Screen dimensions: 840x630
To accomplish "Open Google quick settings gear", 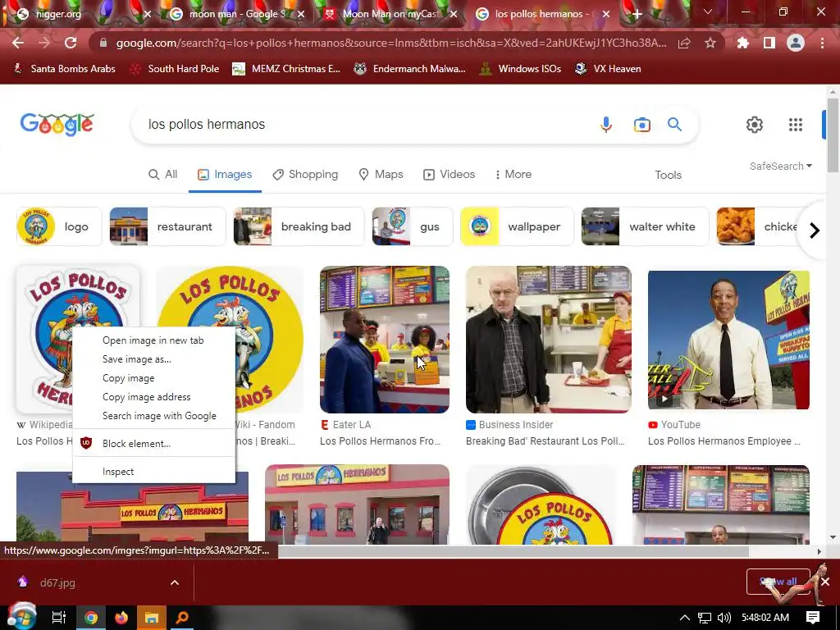I will (755, 125).
